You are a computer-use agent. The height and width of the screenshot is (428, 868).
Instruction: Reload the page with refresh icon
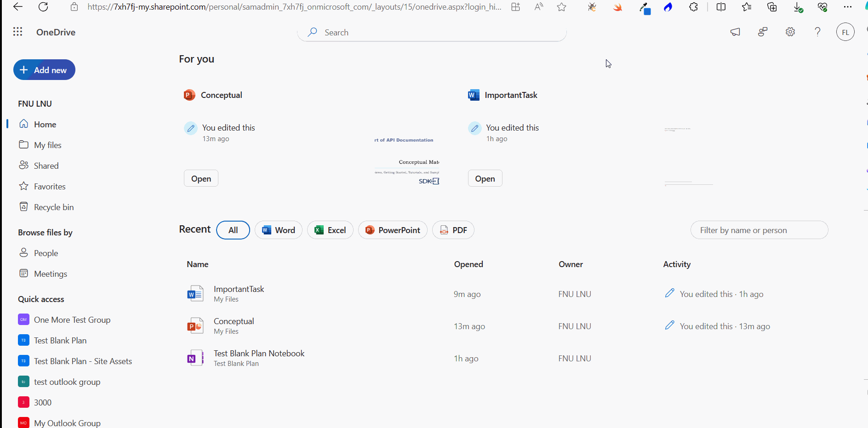point(43,7)
